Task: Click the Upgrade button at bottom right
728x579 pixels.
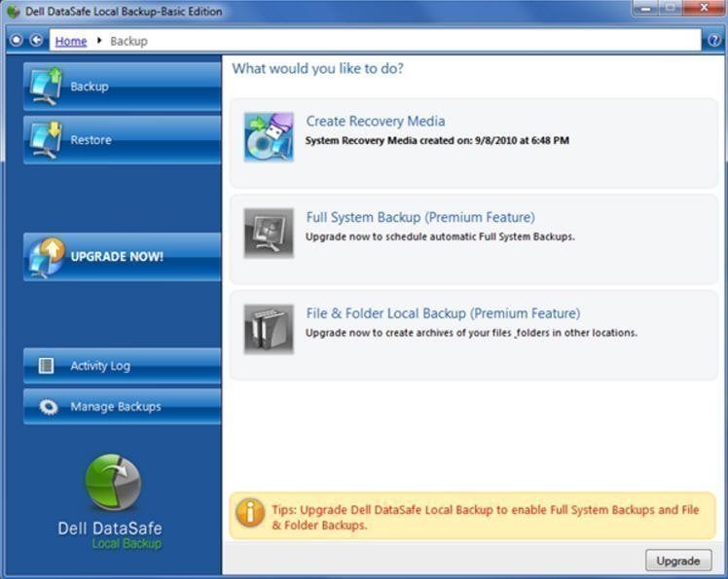Action: pyautogui.click(x=678, y=561)
